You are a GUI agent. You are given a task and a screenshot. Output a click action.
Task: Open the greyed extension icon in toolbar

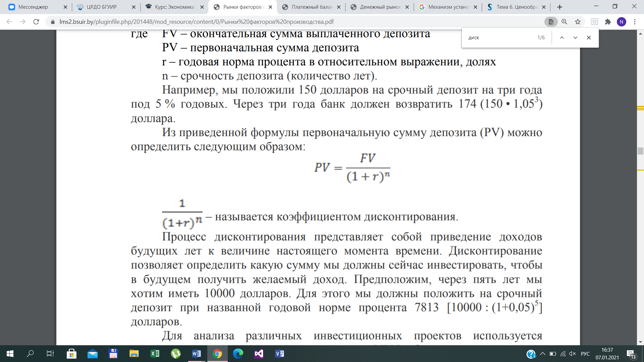(x=594, y=22)
